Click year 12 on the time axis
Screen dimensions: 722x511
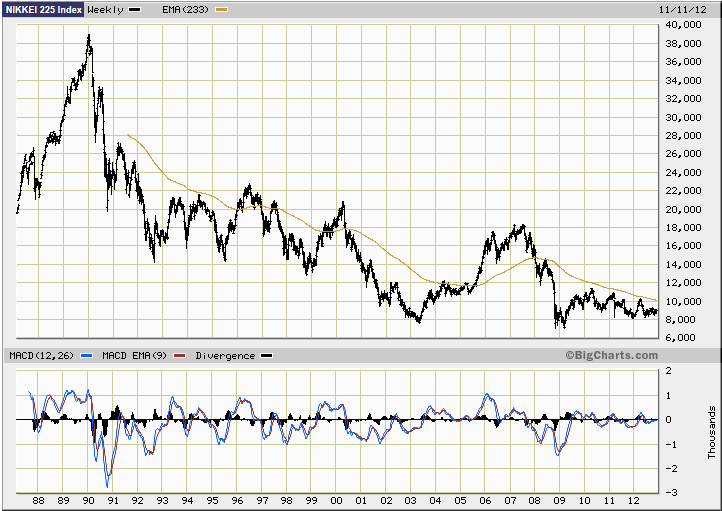634,501
